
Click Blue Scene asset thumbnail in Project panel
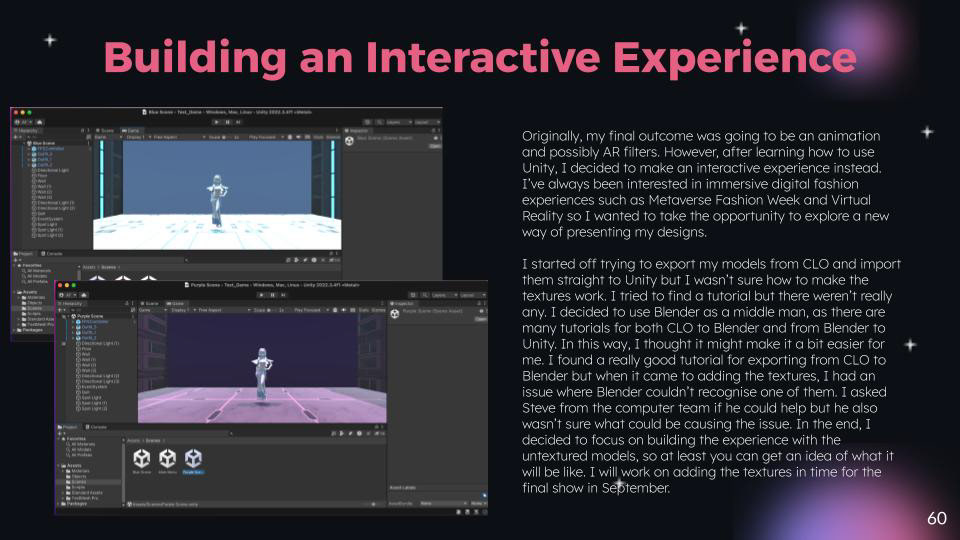(x=142, y=459)
